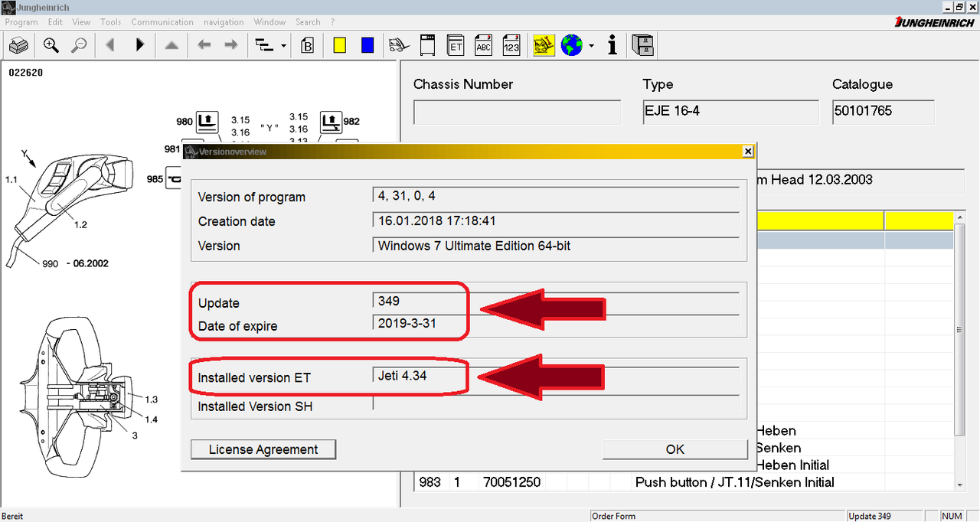
Task: Open the dropdown next to the globe
Action: 591,46
